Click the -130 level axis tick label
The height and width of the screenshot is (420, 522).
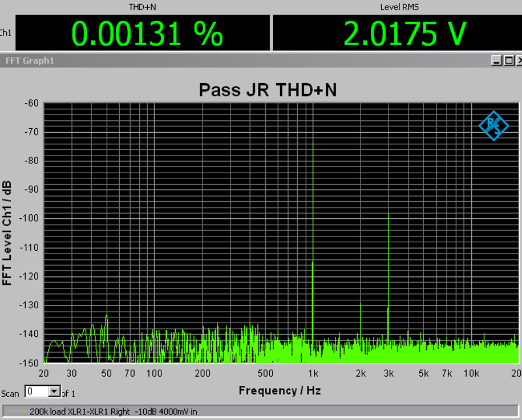[29, 305]
